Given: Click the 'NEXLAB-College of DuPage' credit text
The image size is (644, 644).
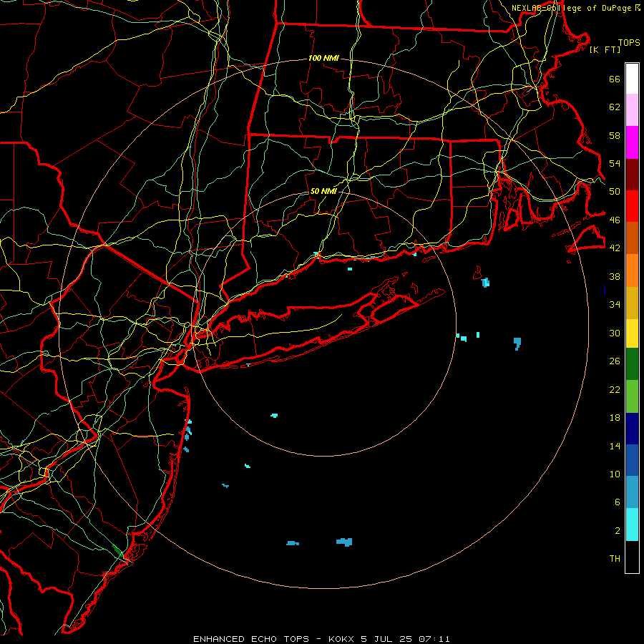Looking at the screenshot, I should point(571,8).
